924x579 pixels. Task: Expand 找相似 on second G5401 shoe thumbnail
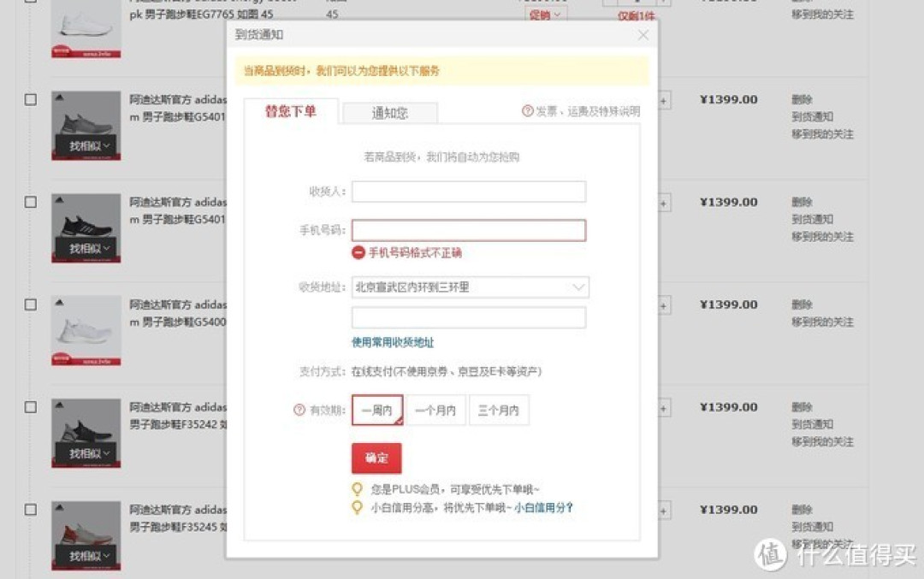pyautogui.click(x=86, y=248)
